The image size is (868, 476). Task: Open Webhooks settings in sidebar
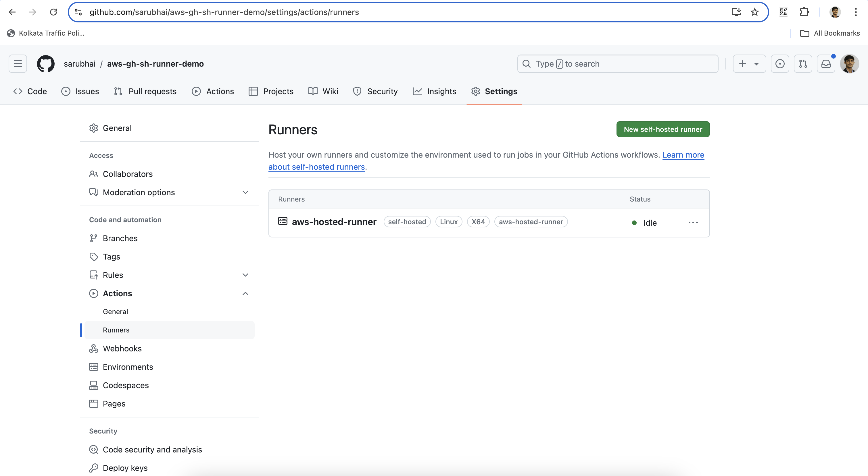pyautogui.click(x=122, y=349)
